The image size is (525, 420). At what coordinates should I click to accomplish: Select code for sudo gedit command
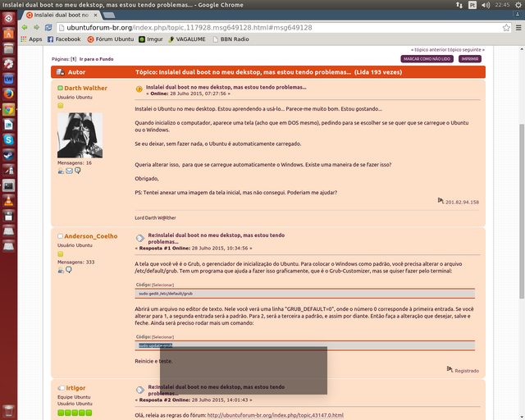click(162, 285)
